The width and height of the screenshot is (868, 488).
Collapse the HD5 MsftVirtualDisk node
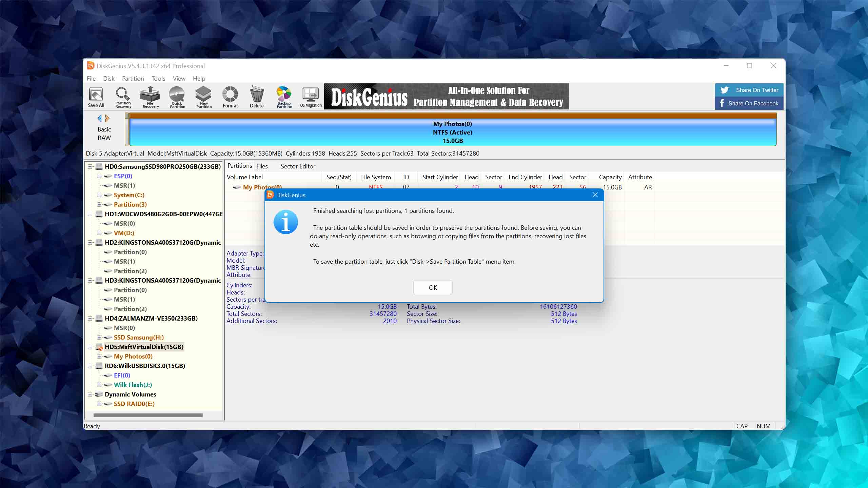[x=90, y=347]
